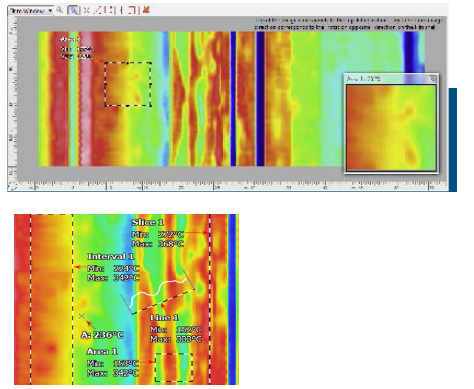474x389 pixels.
Task: Click the point A cross marker
Action: (82, 316)
